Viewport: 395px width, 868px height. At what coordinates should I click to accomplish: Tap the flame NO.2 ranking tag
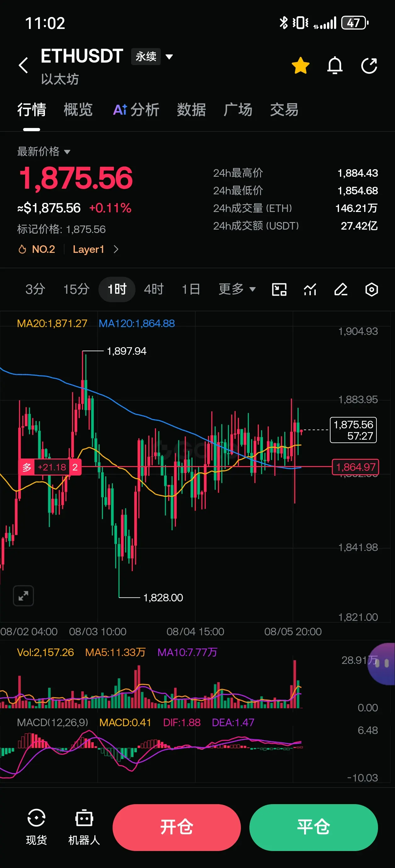36,249
